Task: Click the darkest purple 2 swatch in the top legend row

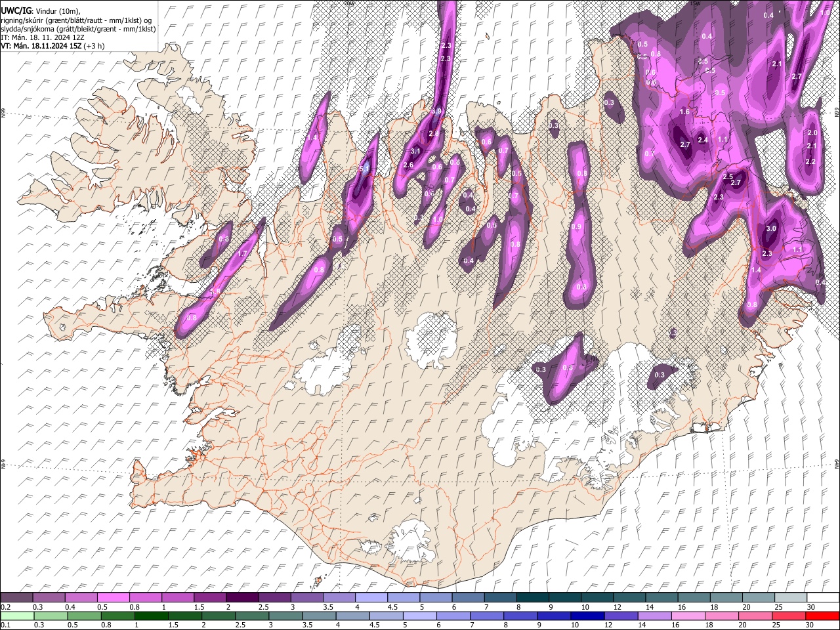Action: point(241,598)
